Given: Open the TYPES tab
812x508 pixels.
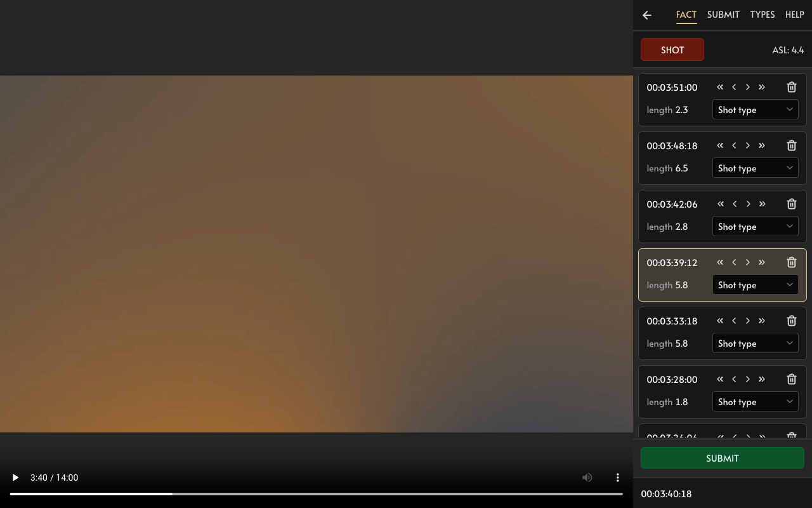Looking at the screenshot, I should [763, 15].
